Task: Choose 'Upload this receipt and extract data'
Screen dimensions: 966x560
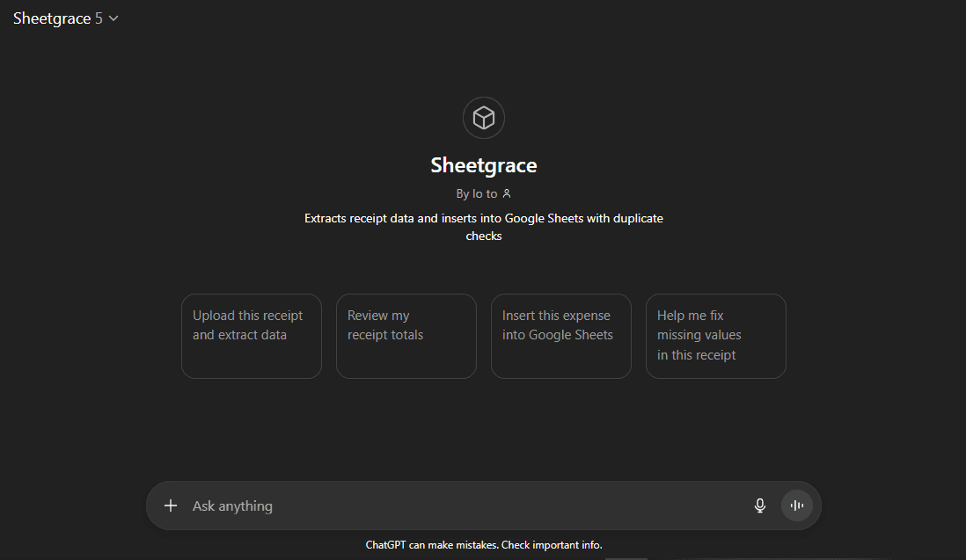Action: coord(252,336)
